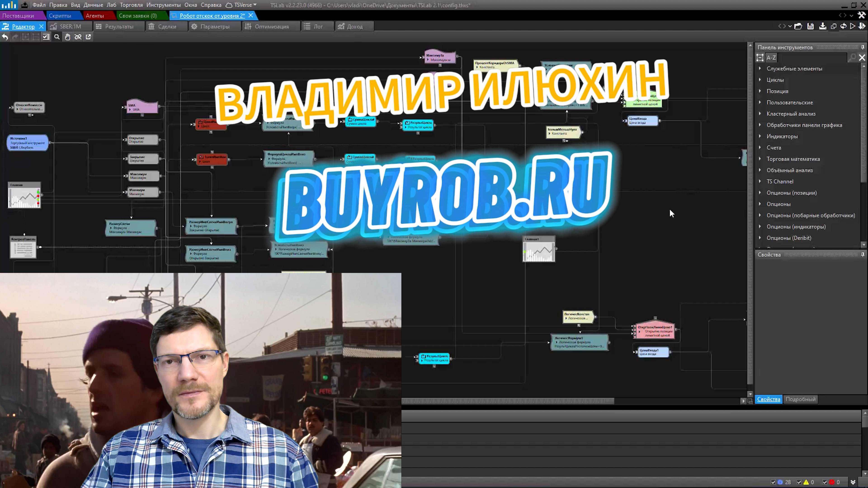Switch to the Оптимизация tab
868x488 pixels.
(271, 27)
